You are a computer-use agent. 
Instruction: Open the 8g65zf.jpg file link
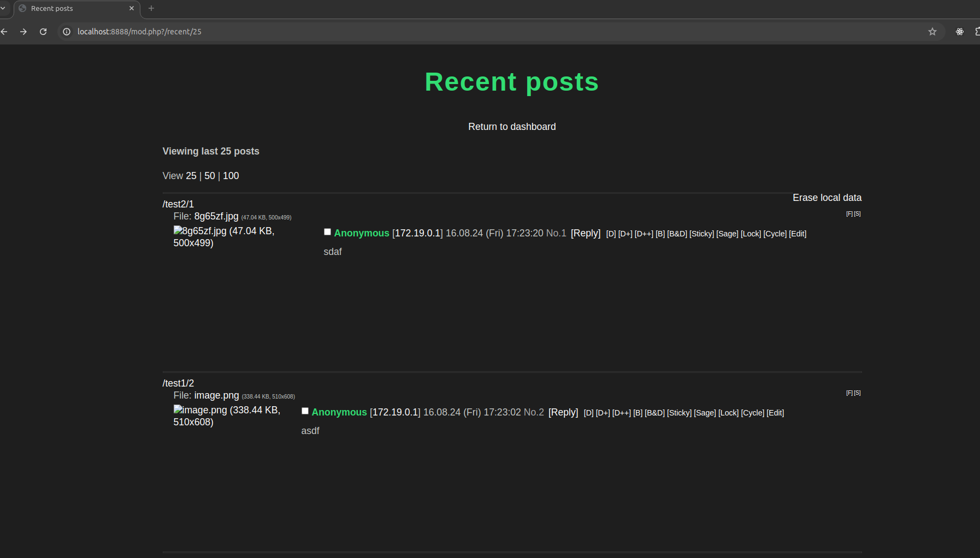point(216,216)
